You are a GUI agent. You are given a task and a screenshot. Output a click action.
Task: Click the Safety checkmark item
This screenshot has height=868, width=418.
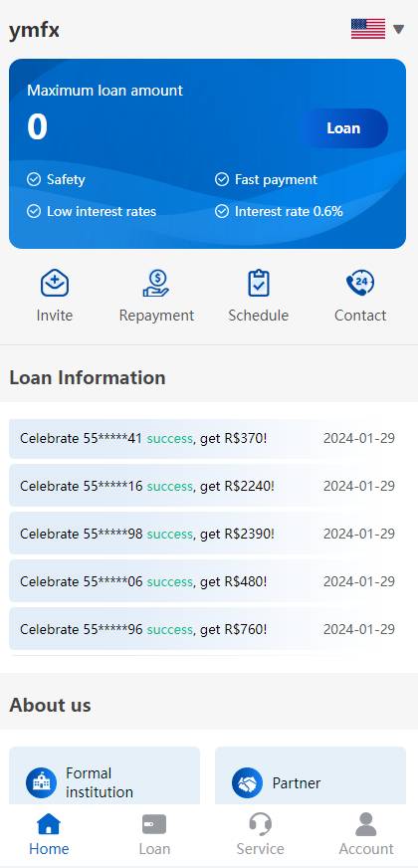(x=56, y=179)
